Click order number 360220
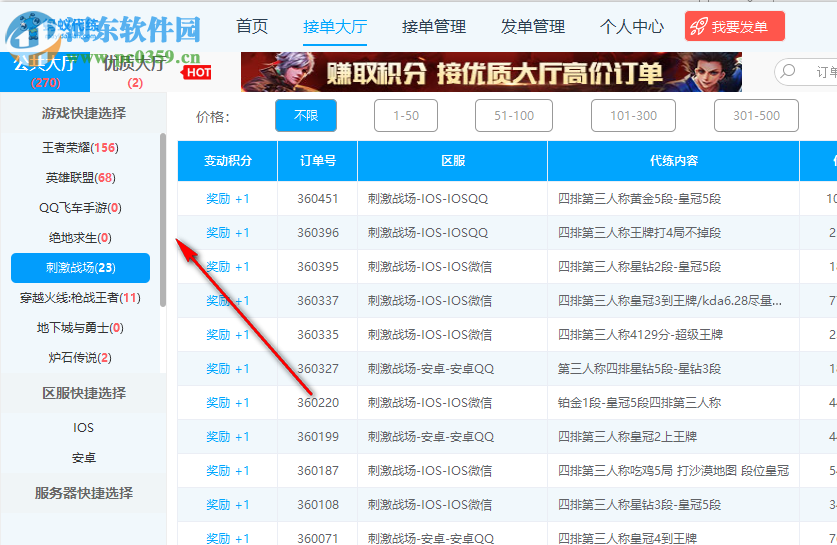837x545 pixels. click(x=318, y=402)
